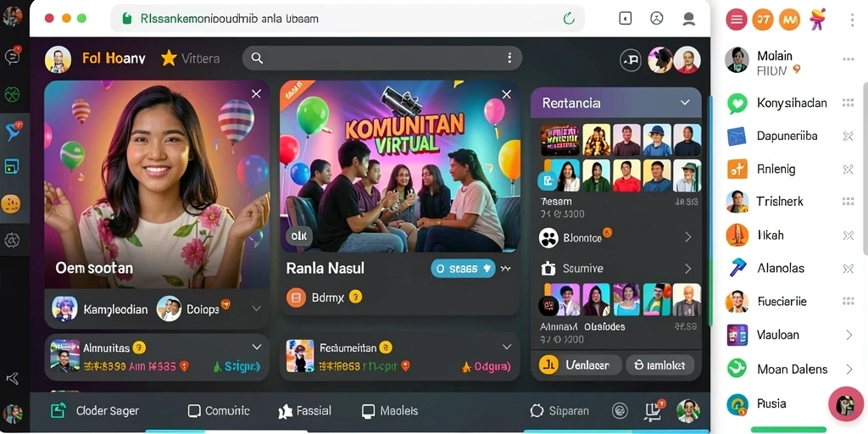The height and width of the screenshot is (434, 868).
Task: Close the Komunitan Virtual card
Action: [x=506, y=95]
